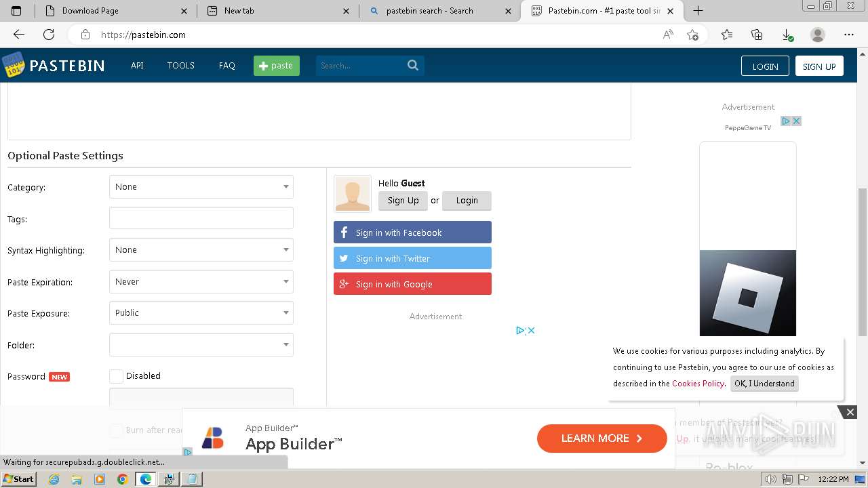
Task: Click the taskbar clock showing 12:22 PM
Action: coord(833,479)
